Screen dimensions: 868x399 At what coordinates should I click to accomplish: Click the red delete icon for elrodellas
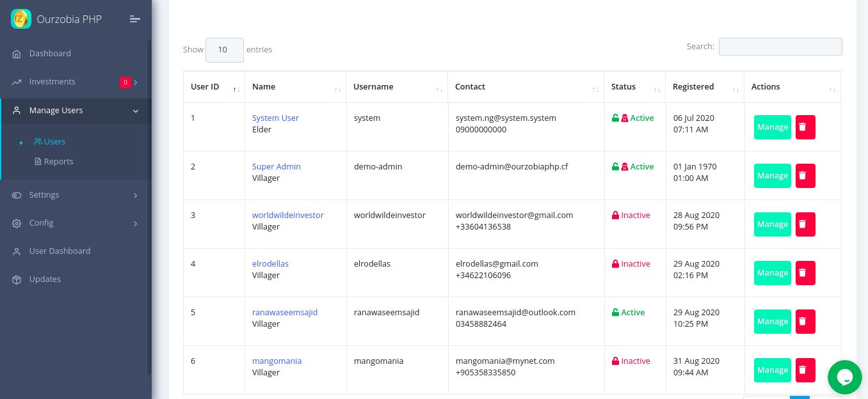click(805, 273)
